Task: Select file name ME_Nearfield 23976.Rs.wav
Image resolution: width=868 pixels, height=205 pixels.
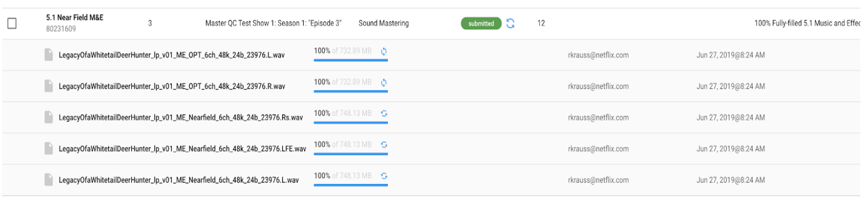Action: click(181, 118)
